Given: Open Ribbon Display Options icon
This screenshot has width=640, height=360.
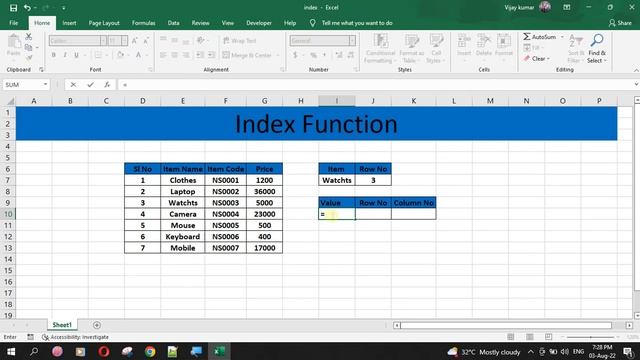Looking at the screenshot, I should (567, 7).
